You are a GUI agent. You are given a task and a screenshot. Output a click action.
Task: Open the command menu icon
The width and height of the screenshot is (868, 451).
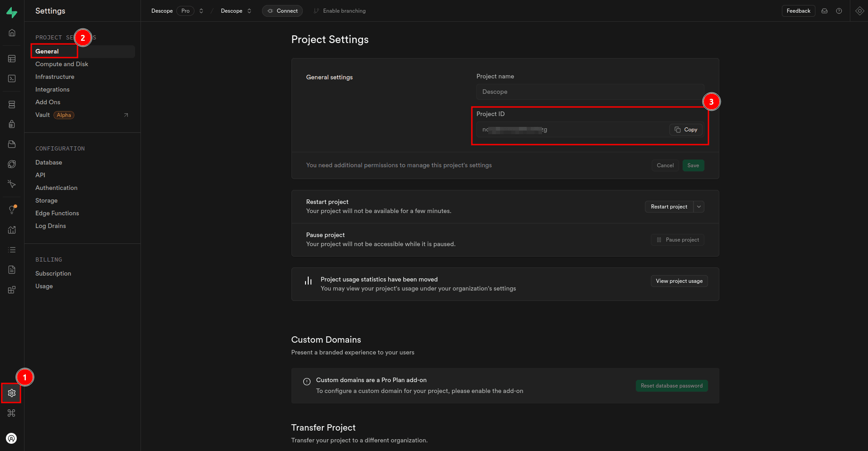[12, 413]
